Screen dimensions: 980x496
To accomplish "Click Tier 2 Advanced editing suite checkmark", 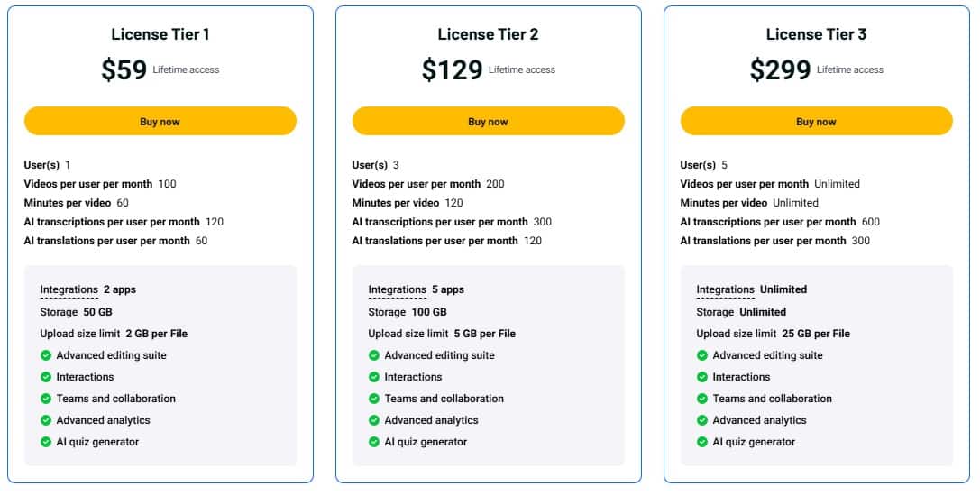I will [x=374, y=355].
